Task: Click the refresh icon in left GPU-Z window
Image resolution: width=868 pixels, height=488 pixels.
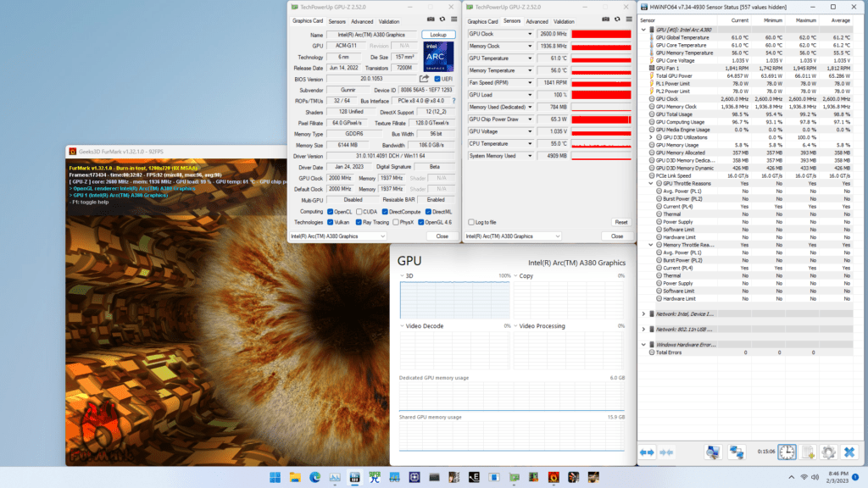Action: click(442, 19)
